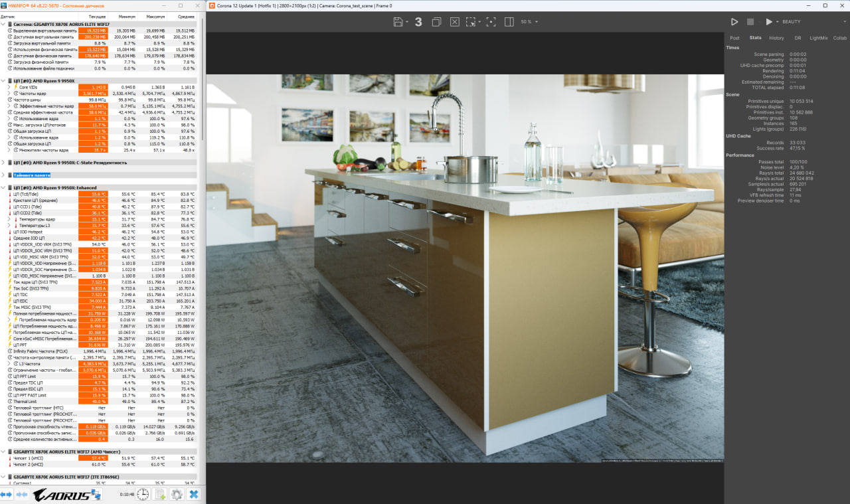
Task: Click the Rendering 0:11:04 time value
Action: coord(797,71)
